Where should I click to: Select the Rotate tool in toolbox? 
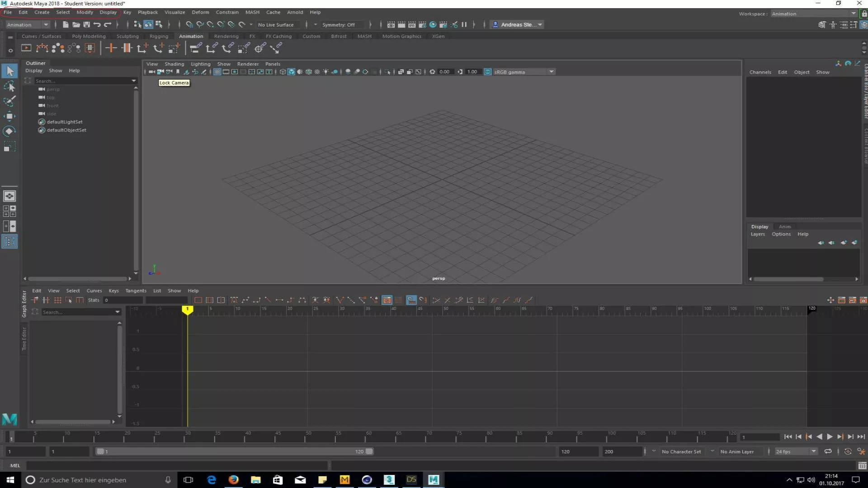9,131
